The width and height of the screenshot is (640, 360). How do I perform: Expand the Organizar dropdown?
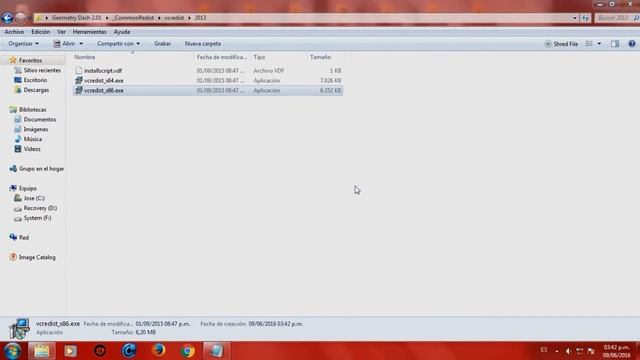[x=23, y=44]
